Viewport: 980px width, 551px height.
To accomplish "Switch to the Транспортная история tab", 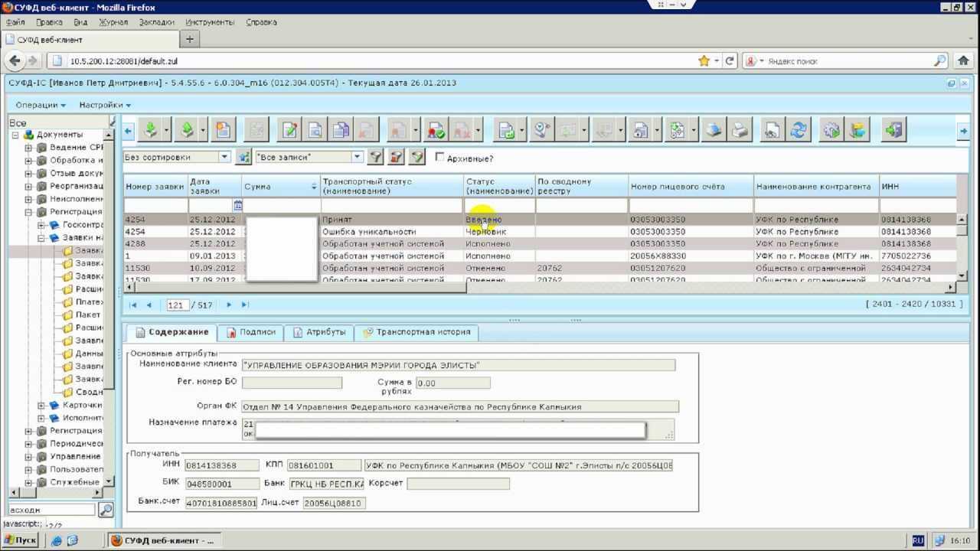I will click(416, 332).
